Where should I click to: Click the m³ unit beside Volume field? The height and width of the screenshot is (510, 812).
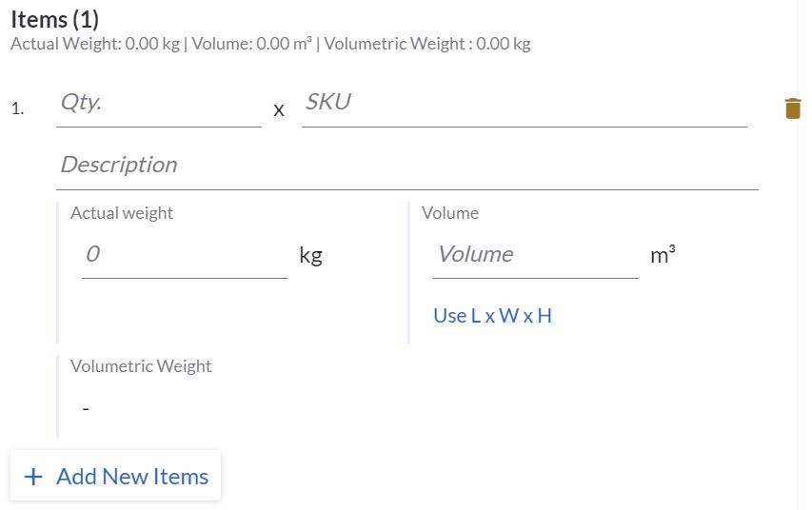663,255
